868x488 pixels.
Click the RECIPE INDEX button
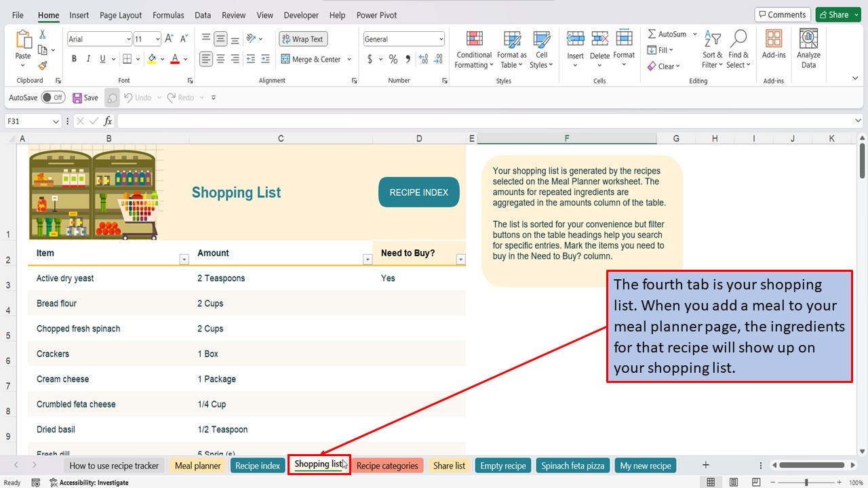click(x=418, y=192)
